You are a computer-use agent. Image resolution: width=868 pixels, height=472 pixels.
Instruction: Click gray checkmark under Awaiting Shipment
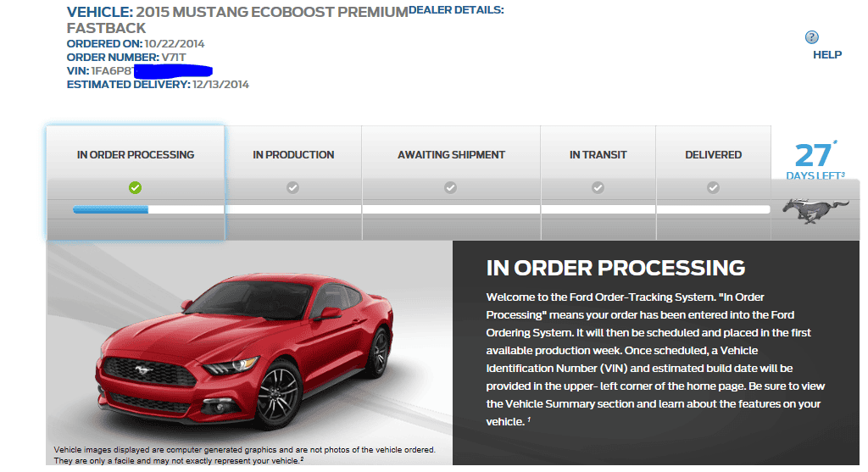point(451,187)
